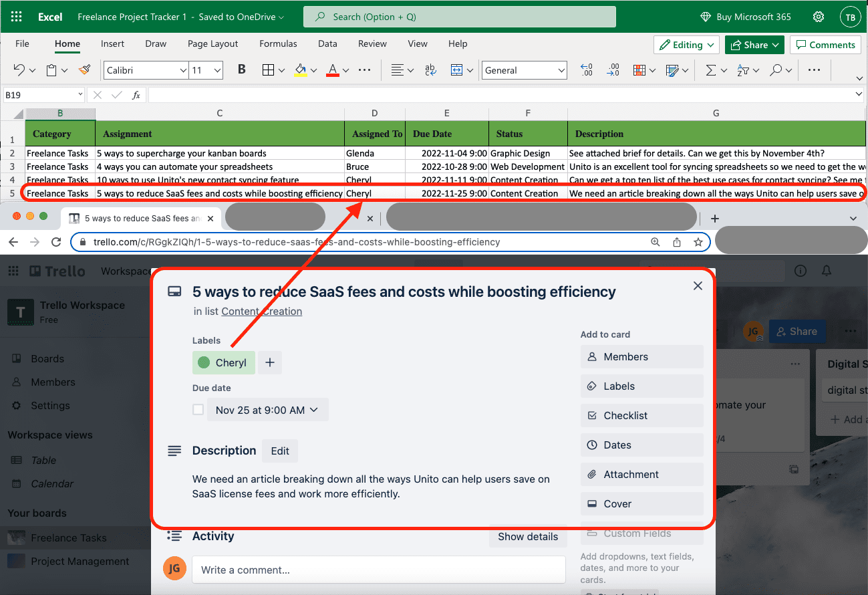Collapse the ribbon with bottom chevron
868x595 pixels.
859,79
